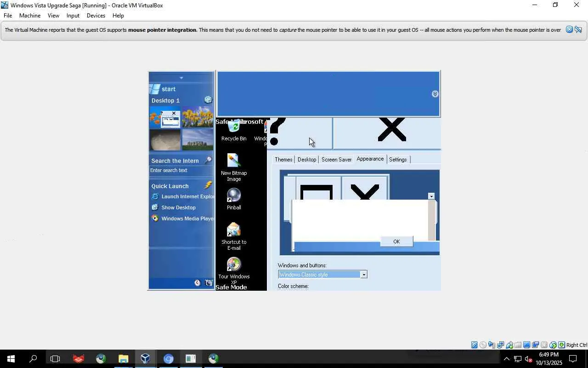The width and height of the screenshot is (588, 368).
Task: Open Task View on the taskbar
Action: point(55,359)
